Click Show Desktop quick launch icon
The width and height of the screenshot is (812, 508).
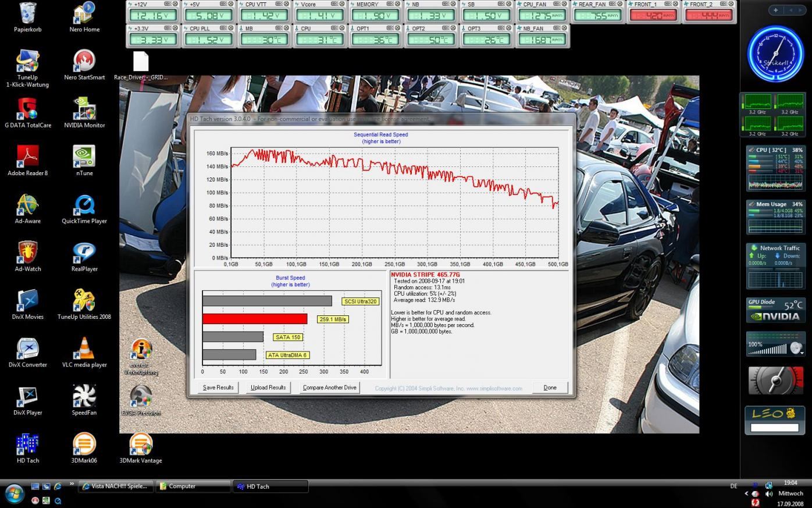pyautogui.click(x=35, y=486)
